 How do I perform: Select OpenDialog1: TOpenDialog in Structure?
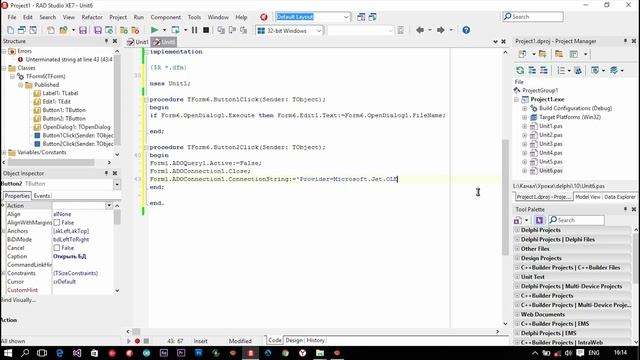tap(76, 127)
